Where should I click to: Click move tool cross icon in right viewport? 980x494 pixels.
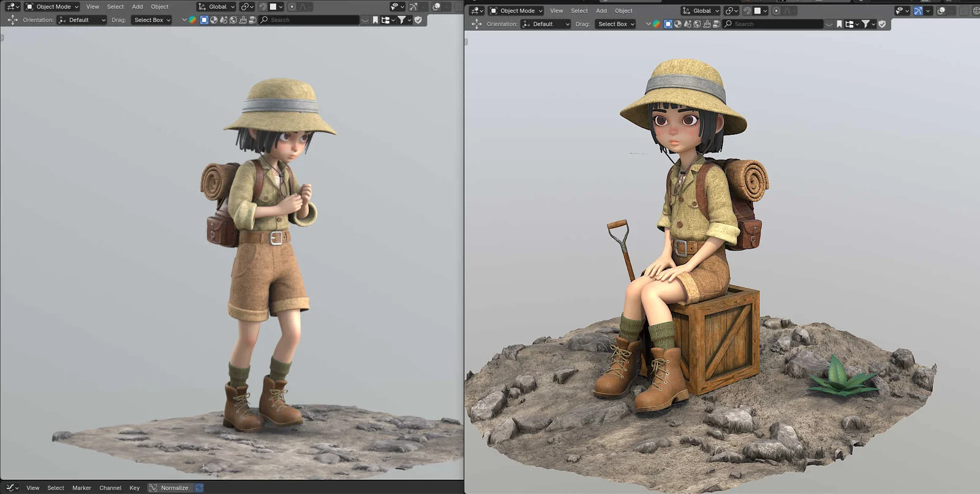pyautogui.click(x=477, y=24)
